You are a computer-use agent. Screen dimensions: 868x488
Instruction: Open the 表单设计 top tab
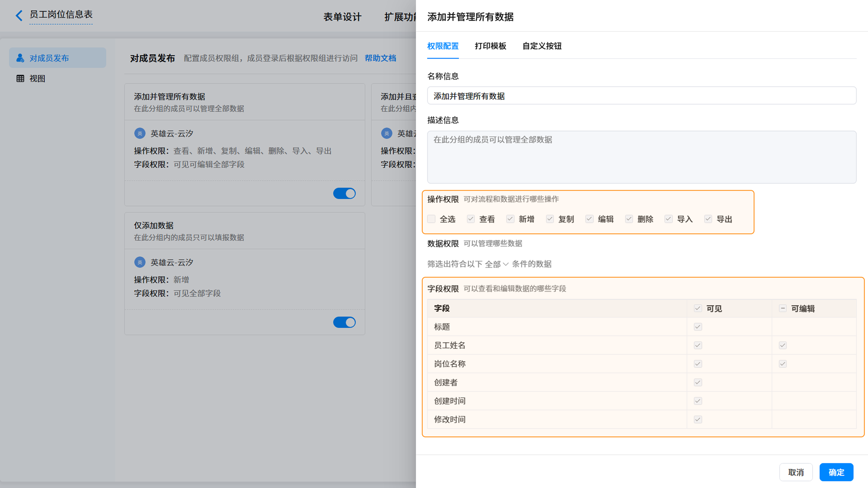[x=342, y=17]
